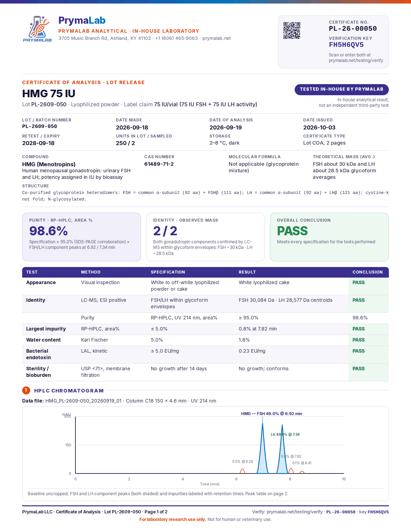
Task: Click the Identity result 'FSH 30,084 Da' cell
Action: 285,300
